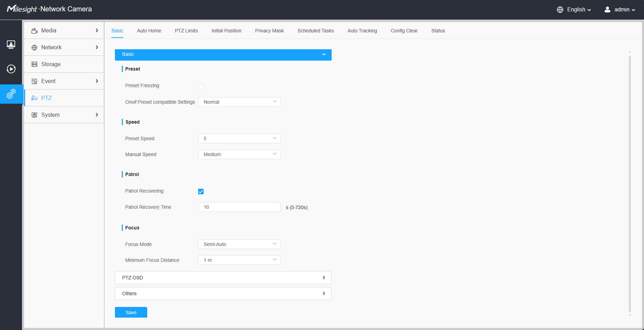
Task: Click the Patrol Recovery Time label
Action: pyautogui.click(x=148, y=207)
